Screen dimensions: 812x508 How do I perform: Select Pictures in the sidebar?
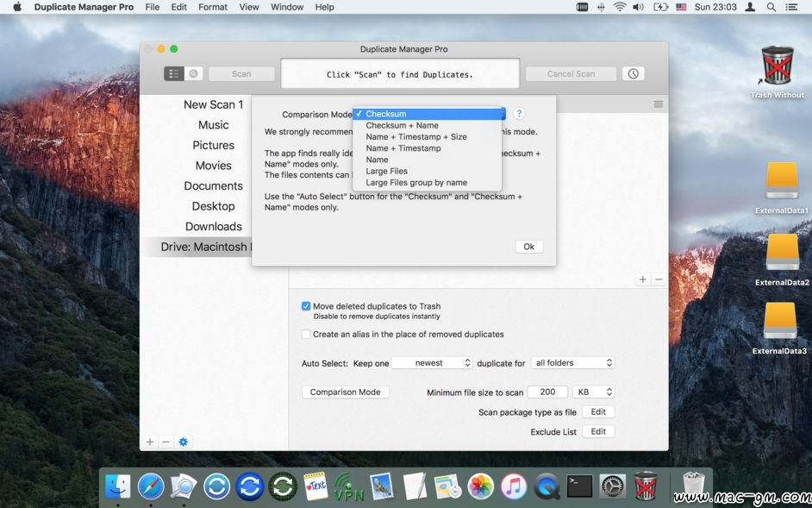[214, 145]
